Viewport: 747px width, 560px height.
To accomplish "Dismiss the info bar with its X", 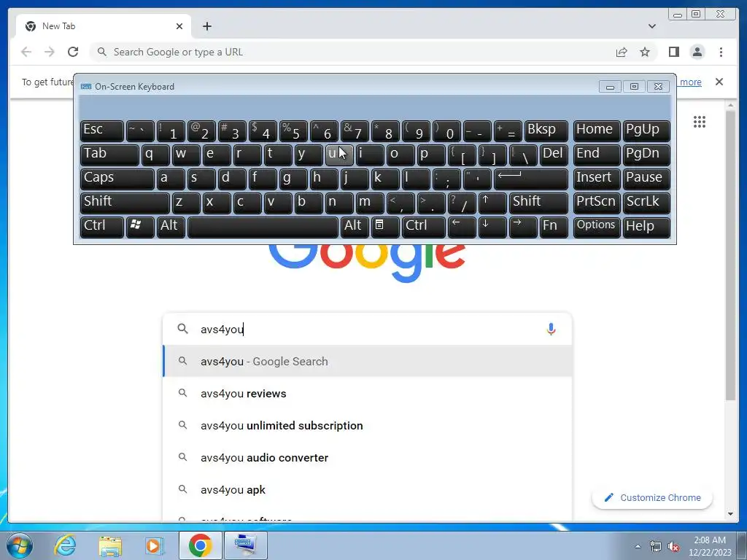I will (719, 82).
